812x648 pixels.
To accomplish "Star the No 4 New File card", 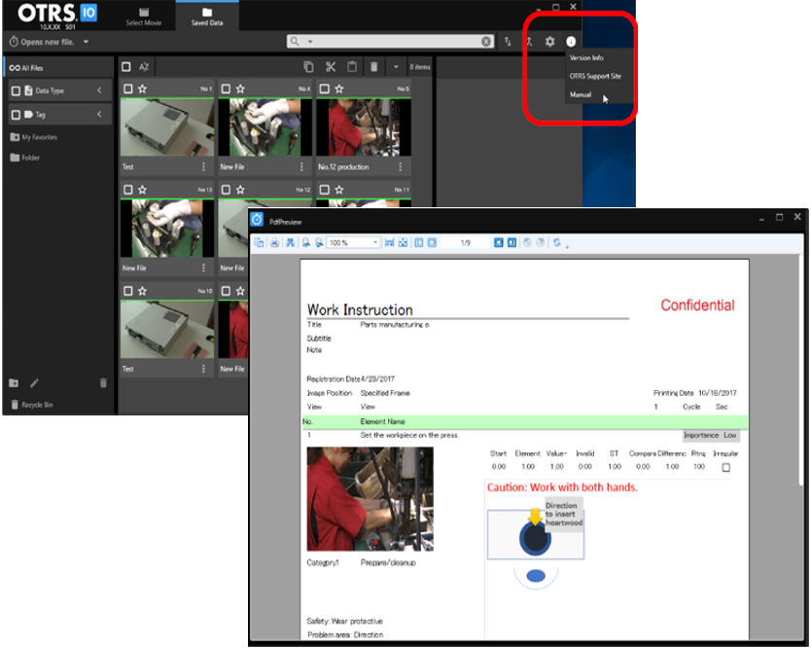I will click(x=240, y=90).
